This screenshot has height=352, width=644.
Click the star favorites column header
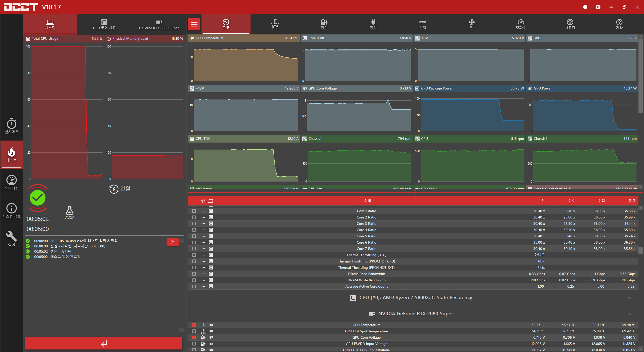203,201
